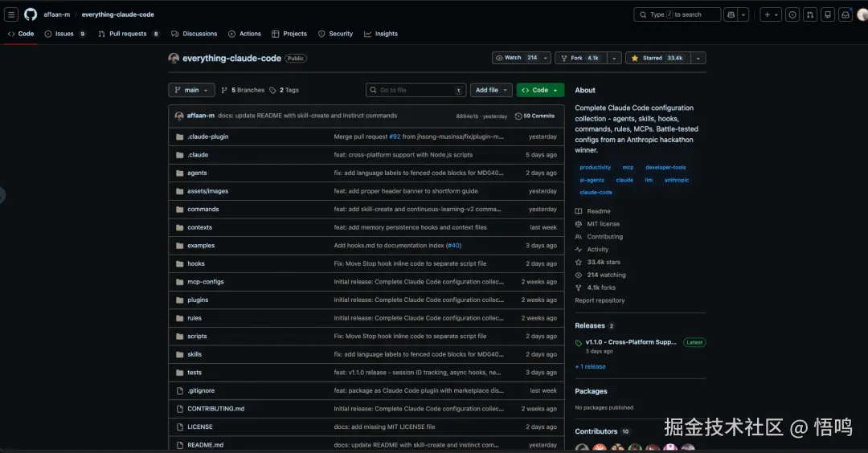Open the README.md file
This screenshot has width=868, height=453.
click(x=206, y=445)
